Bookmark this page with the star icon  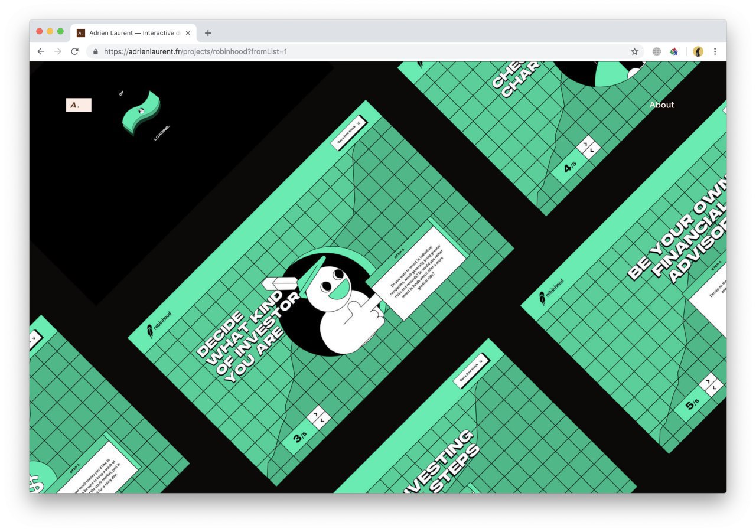pos(634,51)
